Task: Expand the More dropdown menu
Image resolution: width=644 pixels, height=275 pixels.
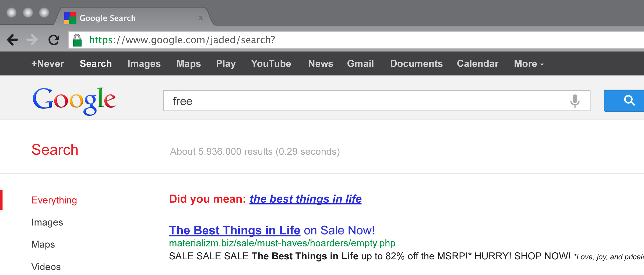Action: (529, 64)
